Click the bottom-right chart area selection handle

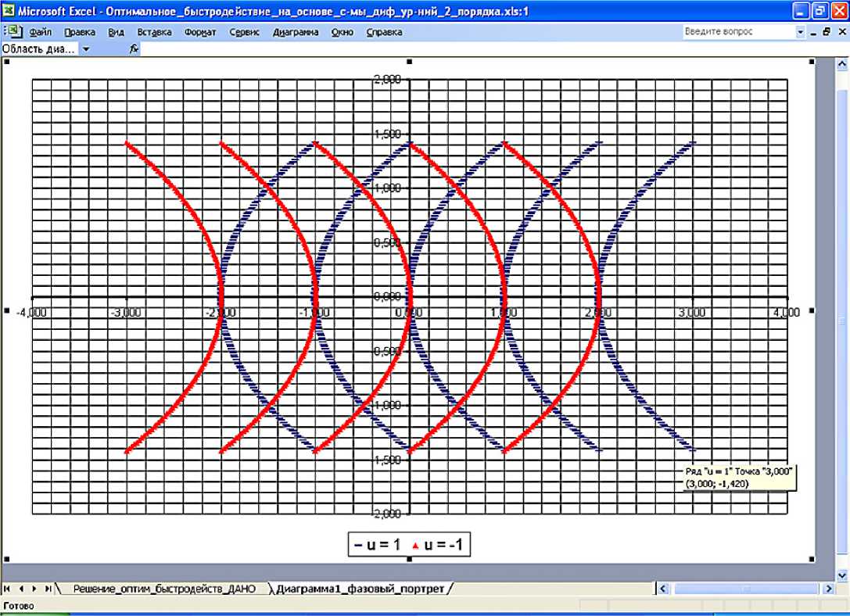click(812, 559)
